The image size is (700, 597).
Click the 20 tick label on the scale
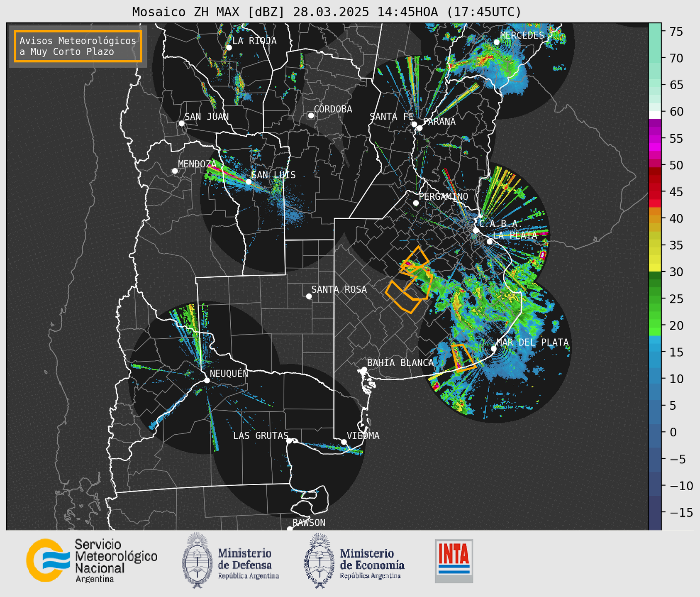tap(676, 325)
